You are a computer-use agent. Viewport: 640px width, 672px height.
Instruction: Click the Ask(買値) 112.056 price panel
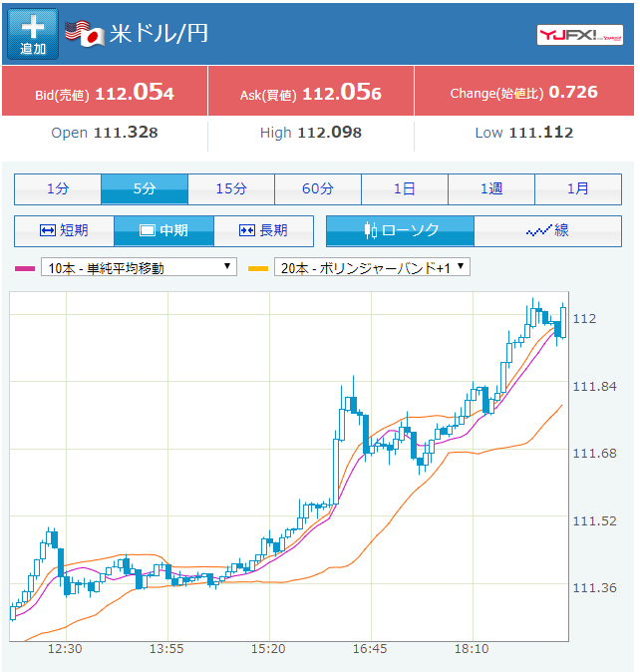click(311, 93)
